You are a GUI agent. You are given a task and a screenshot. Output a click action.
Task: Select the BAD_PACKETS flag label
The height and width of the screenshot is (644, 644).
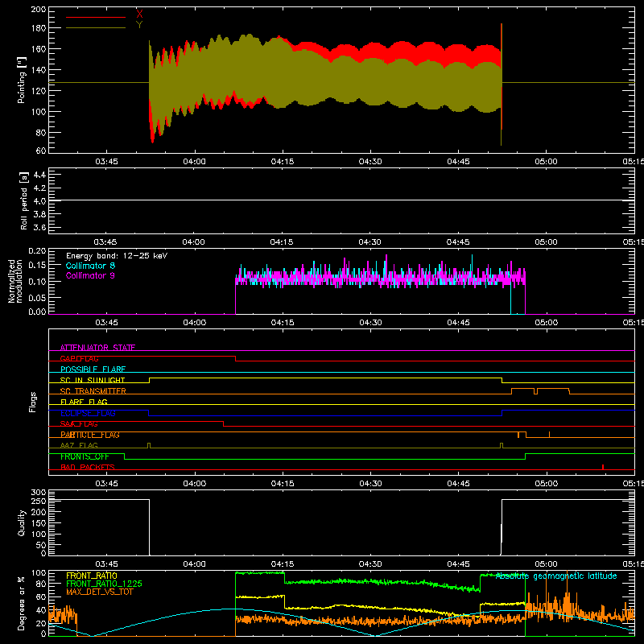88,467
